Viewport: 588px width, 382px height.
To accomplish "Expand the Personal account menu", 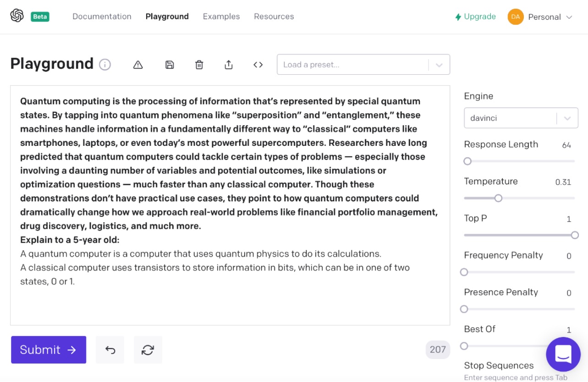I will pos(541,17).
